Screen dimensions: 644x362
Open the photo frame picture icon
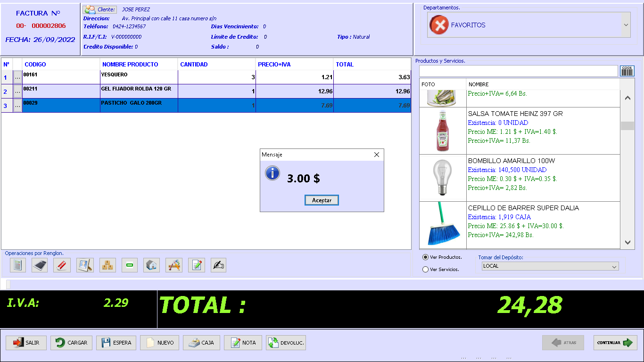click(85, 265)
